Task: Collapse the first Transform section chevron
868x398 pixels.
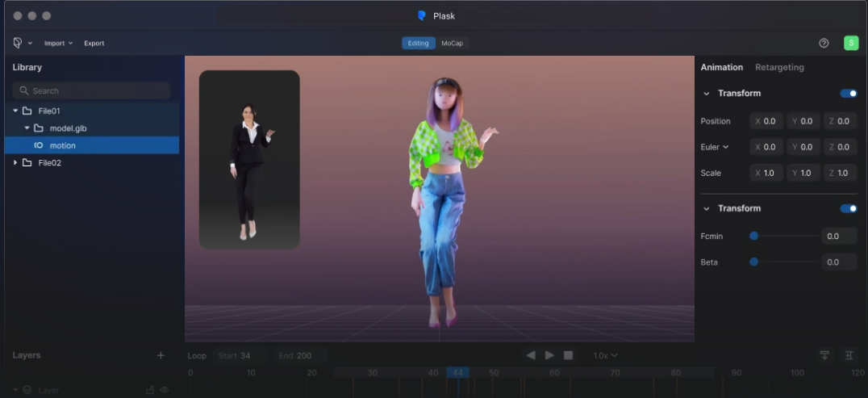Action: pos(707,93)
